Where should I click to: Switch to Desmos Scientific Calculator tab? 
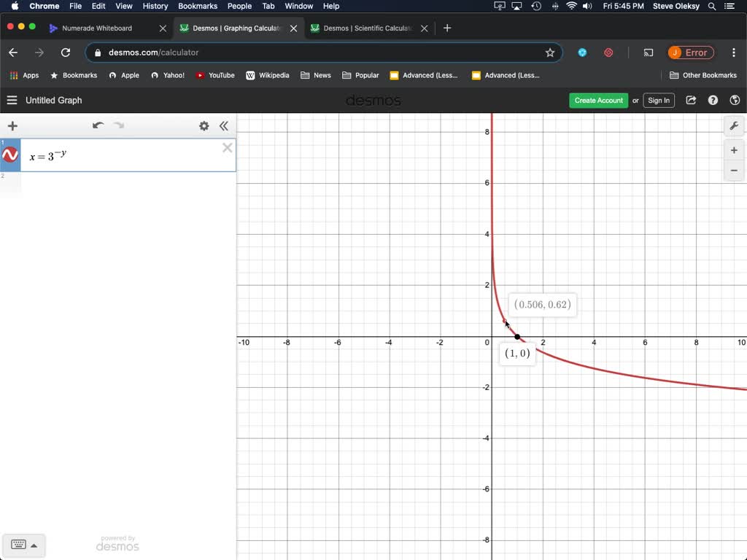click(x=368, y=28)
